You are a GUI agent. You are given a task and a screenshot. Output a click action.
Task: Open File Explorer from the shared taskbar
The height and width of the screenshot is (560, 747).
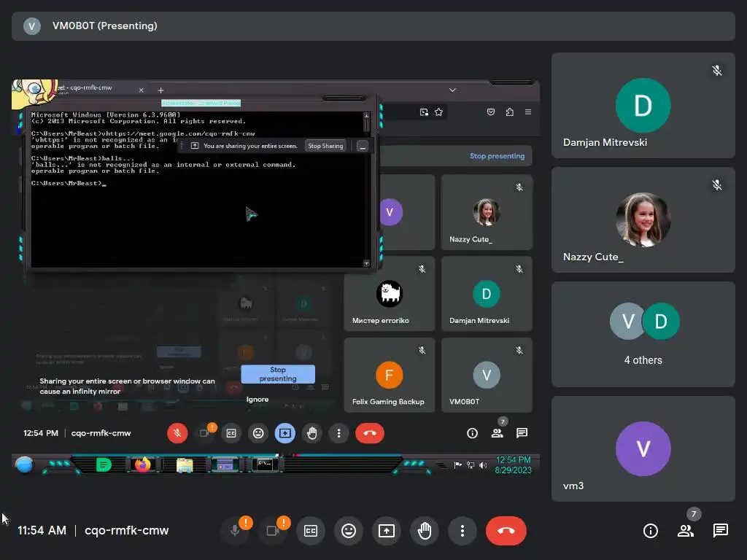(185, 464)
